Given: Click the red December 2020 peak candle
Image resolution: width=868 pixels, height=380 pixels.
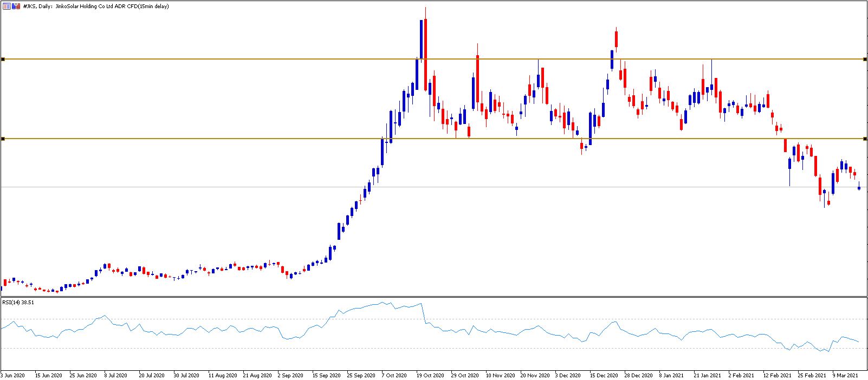Looking at the screenshot, I should 616,40.
